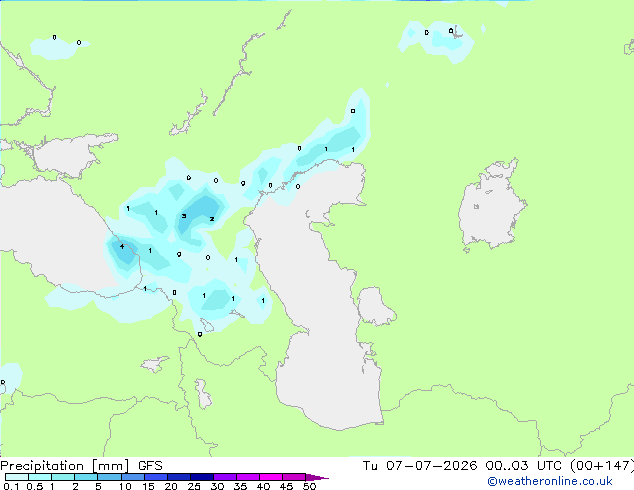Image resolution: width=634 pixels, height=490 pixels.
Task: Click the "(00+147)" forecast offset text
Action: tap(602, 466)
